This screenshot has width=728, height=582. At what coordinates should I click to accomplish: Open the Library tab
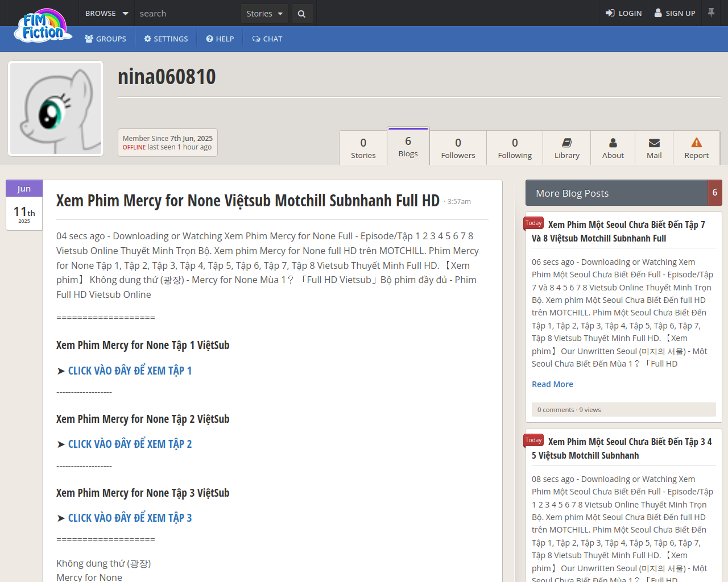[x=567, y=148]
